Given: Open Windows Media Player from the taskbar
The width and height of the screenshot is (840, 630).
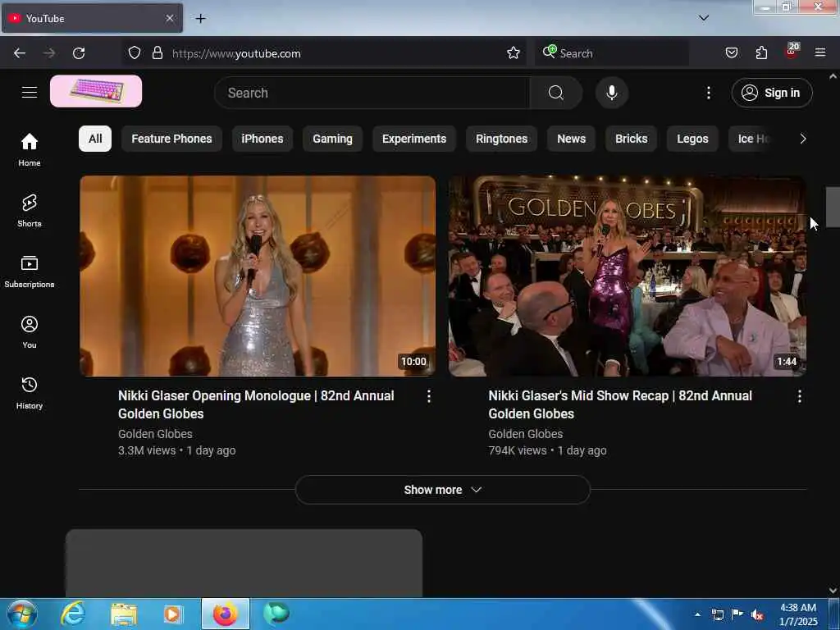Looking at the screenshot, I should [x=173, y=614].
